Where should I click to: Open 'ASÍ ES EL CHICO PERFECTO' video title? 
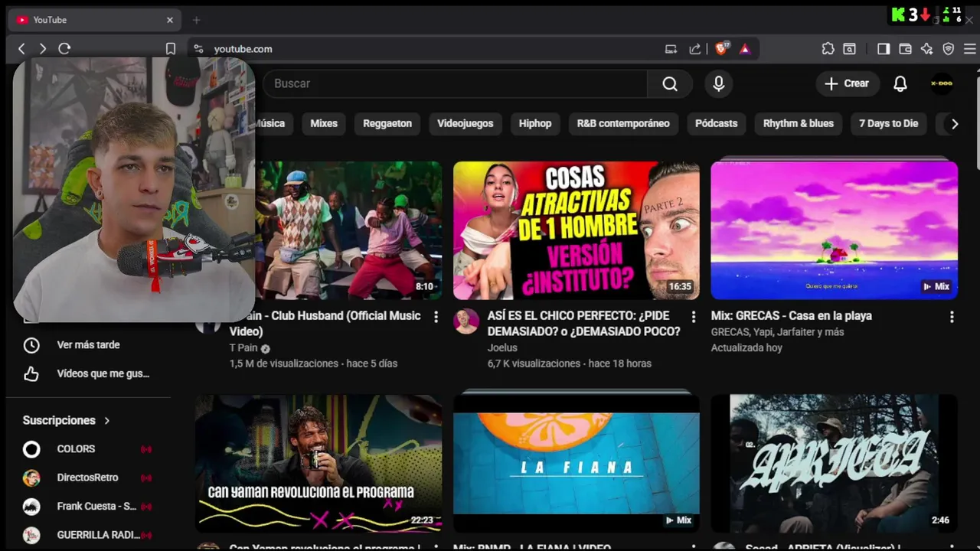pyautogui.click(x=583, y=323)
